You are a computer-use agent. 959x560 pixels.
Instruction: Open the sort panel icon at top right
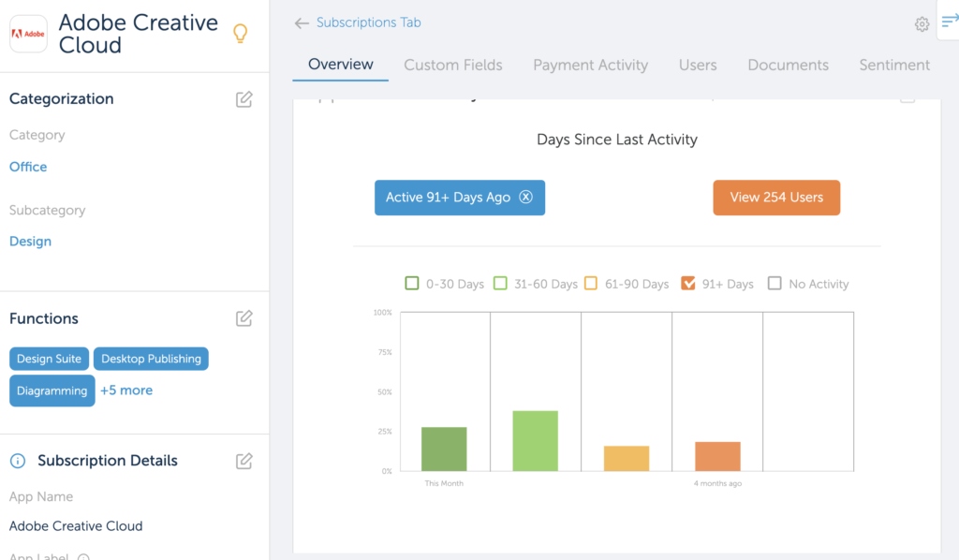tap(950, 22)
